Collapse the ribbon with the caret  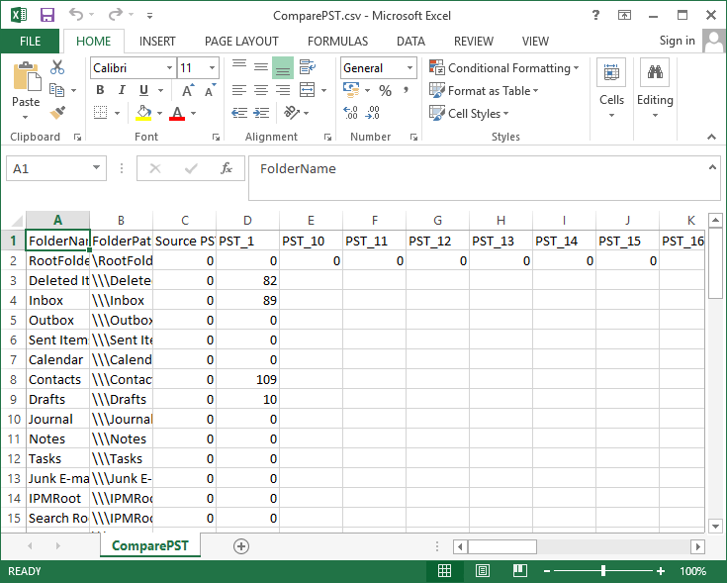(x=711, y=137)
